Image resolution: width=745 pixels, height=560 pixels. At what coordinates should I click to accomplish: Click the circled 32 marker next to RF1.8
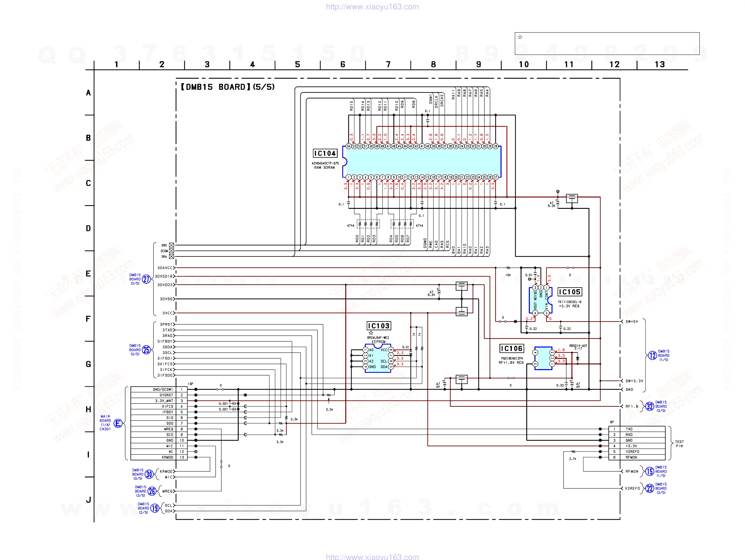point(650,406)
